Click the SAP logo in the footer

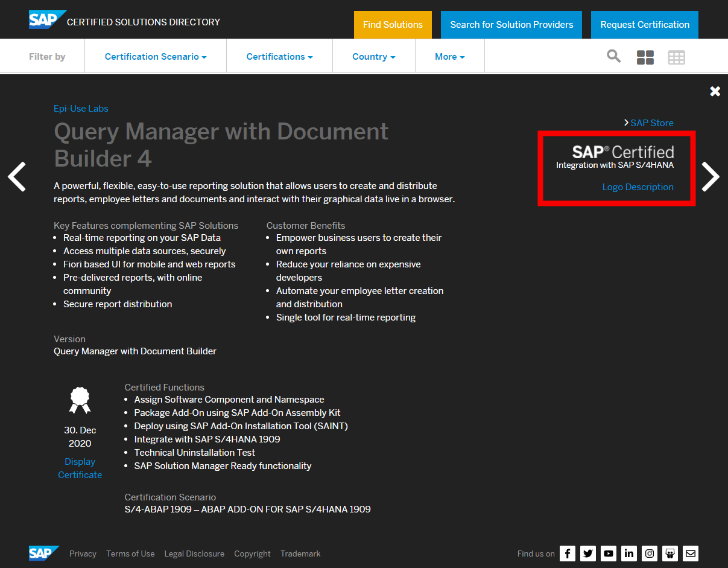tap(44, 553)
